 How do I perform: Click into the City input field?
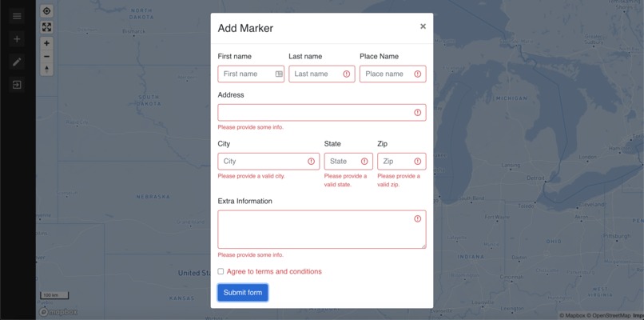268,162
